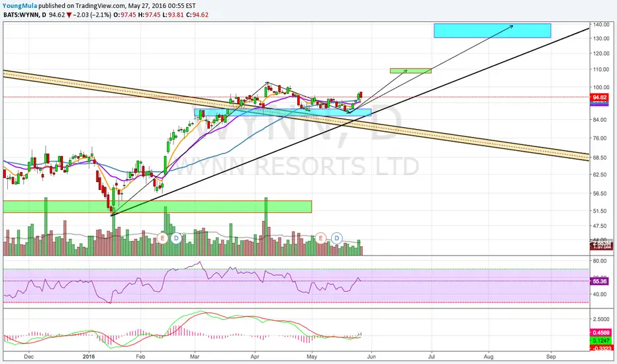Click the Apr label on time axis
Screen dimensions: 617x364
(x=255, y=357)
